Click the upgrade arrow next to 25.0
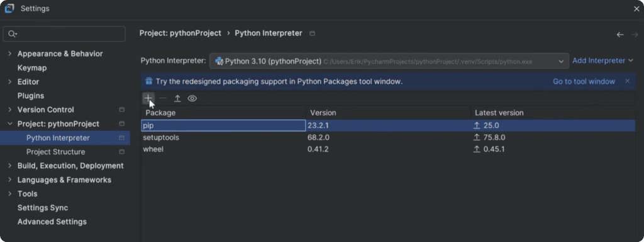This screenshot has width=644, height=242. 477,126
